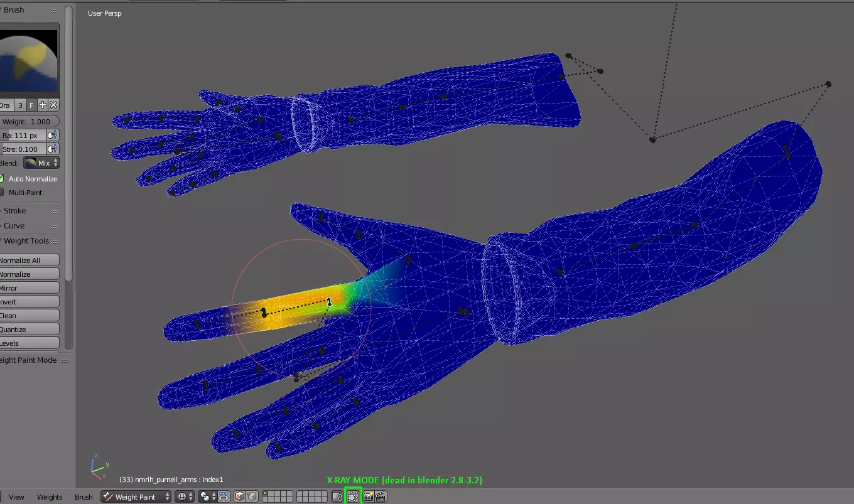Open the Blend mode Mix dropdown
Screen dimensions: 854x504
(x=41, y=163)
